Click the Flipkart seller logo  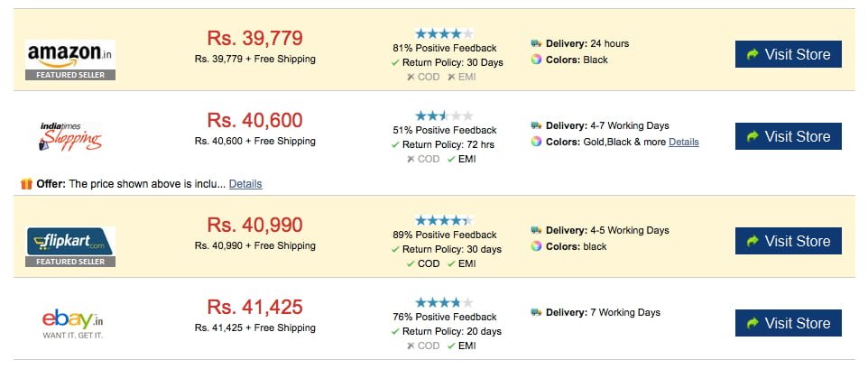(x=70, y=246)
